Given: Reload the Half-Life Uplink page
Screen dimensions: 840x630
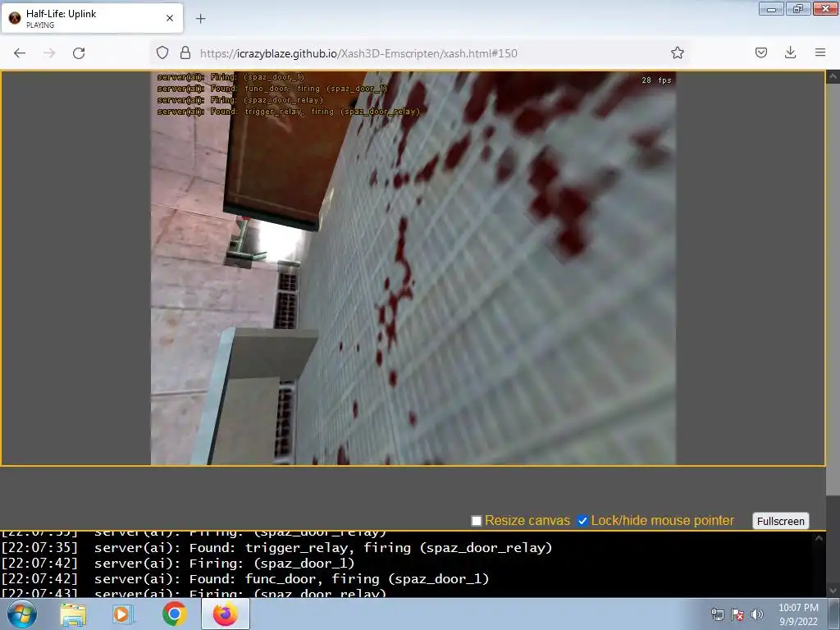Looking at the screenshot, I should click(x=79, y=53).
